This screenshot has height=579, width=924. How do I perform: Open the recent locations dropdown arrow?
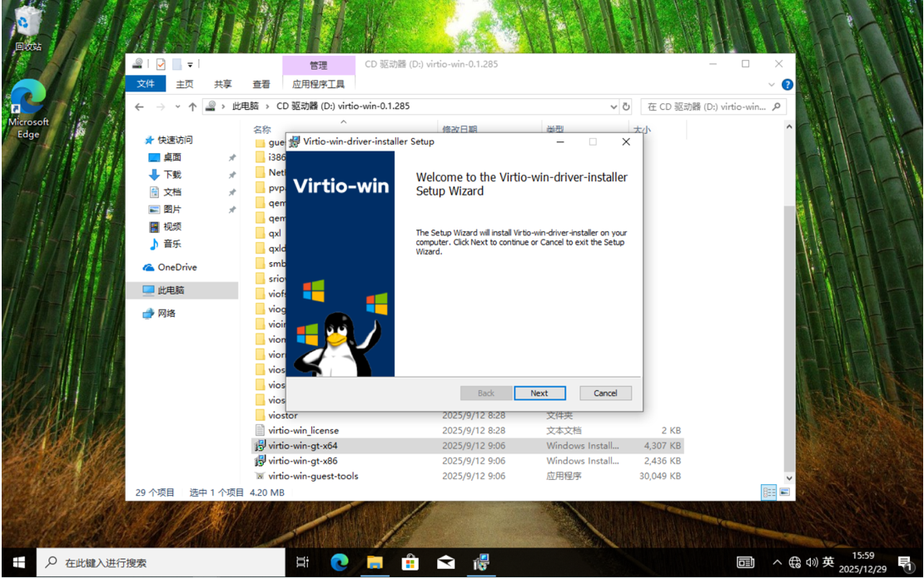(x=176, y=106)
